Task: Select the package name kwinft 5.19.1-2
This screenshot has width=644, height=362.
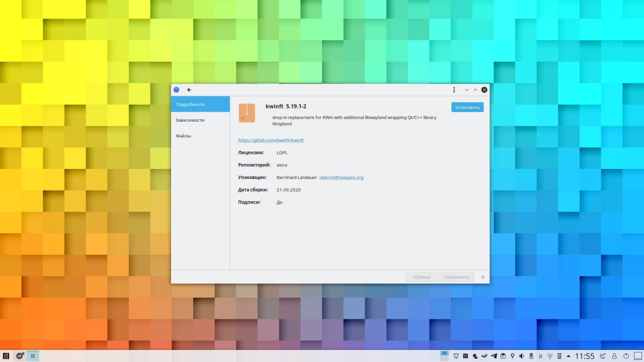Action: click(x=286, y=106)
